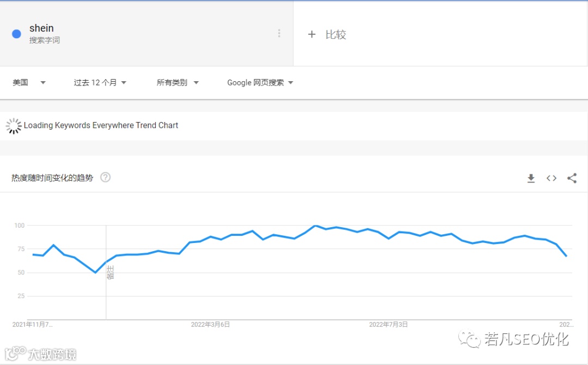Open the Google 网页搜索 search type dropdown
The height and width of the screenshot is (365, 588).
[260, 82]
